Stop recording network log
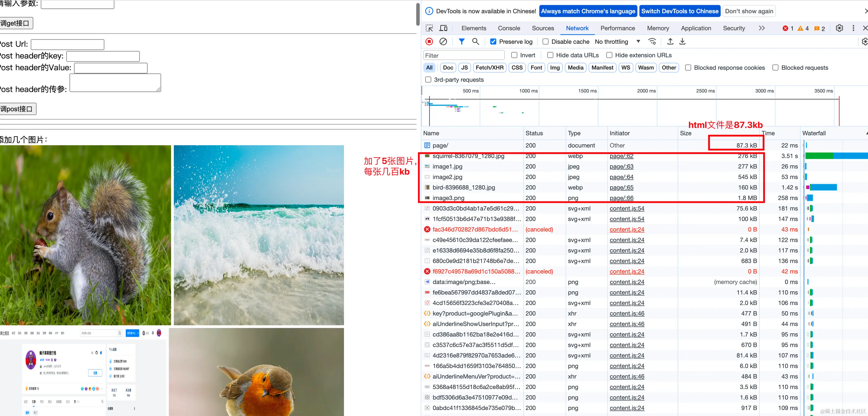The height and width of the screenshot is (416, 868). click(429, 41)
